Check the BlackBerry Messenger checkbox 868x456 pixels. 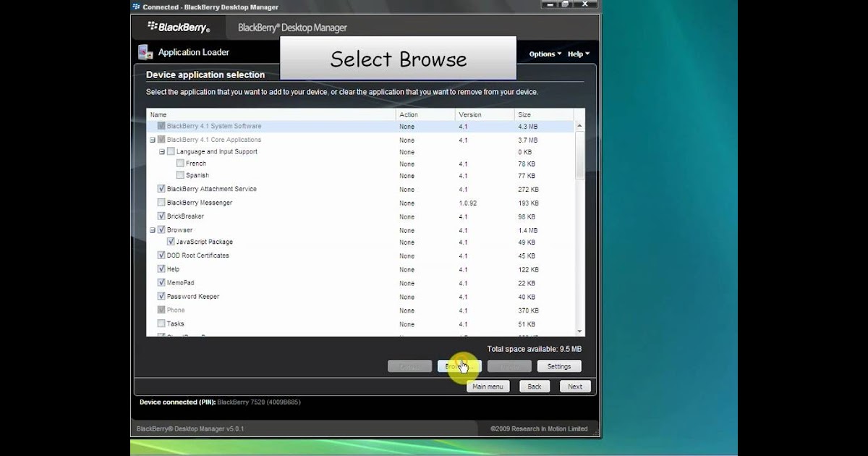[161, 203]
